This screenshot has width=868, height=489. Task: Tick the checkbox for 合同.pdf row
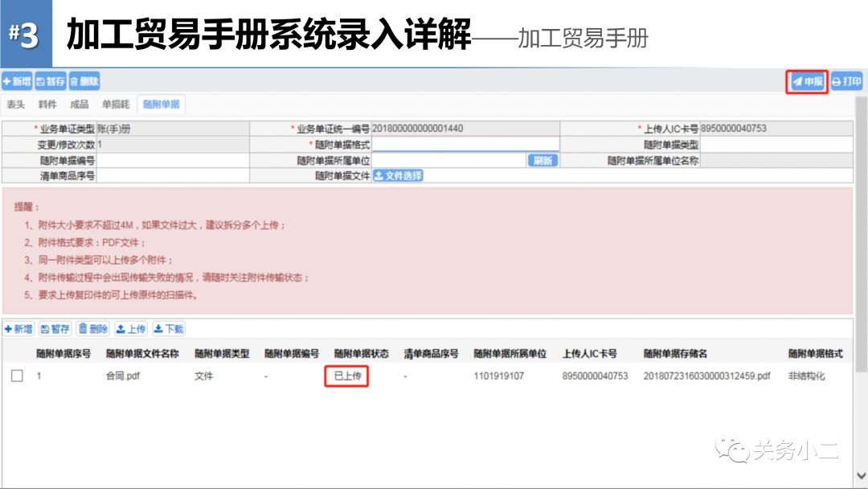coord(17,376)
